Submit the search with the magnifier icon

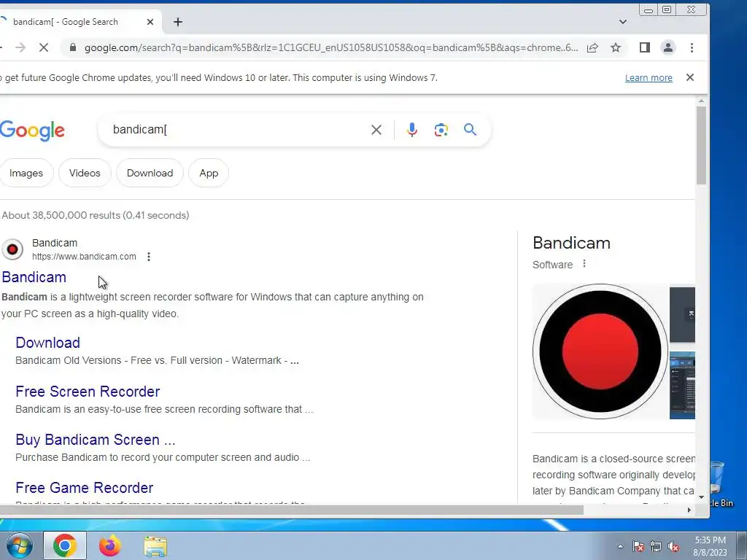(470, 130)
